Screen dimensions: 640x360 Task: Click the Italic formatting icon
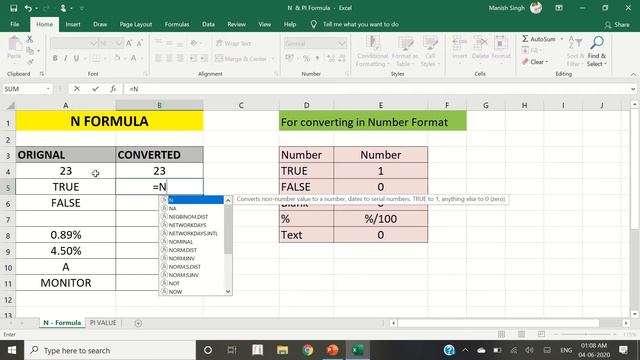coord(65,58)
